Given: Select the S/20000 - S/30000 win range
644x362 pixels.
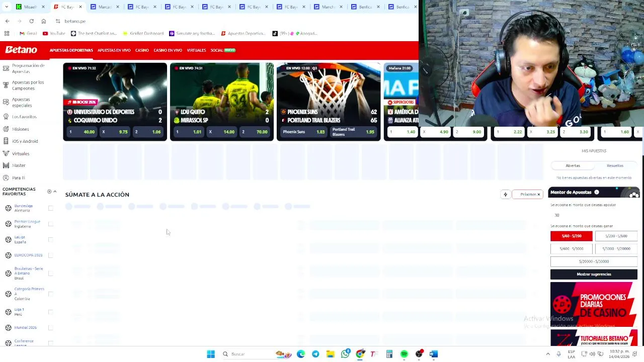Looking at the screenshot, I should tap(594, 261).
